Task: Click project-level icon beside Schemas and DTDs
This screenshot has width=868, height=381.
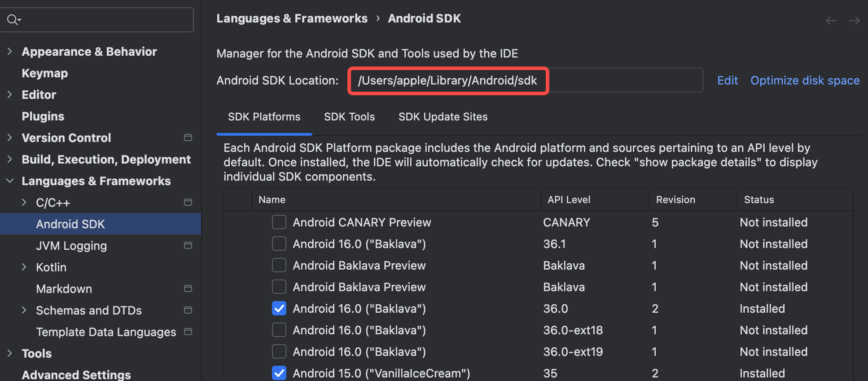Action: pyautogui.click(x=188, y=310)
